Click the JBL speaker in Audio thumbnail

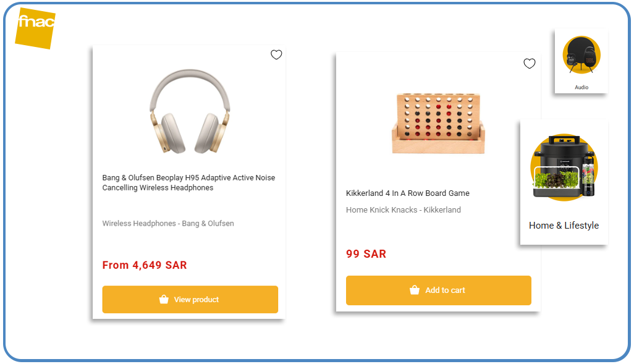pos(590,61)
